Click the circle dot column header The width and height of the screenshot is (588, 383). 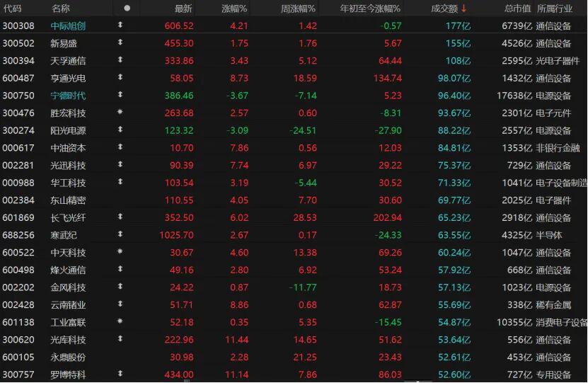[127, 8]
